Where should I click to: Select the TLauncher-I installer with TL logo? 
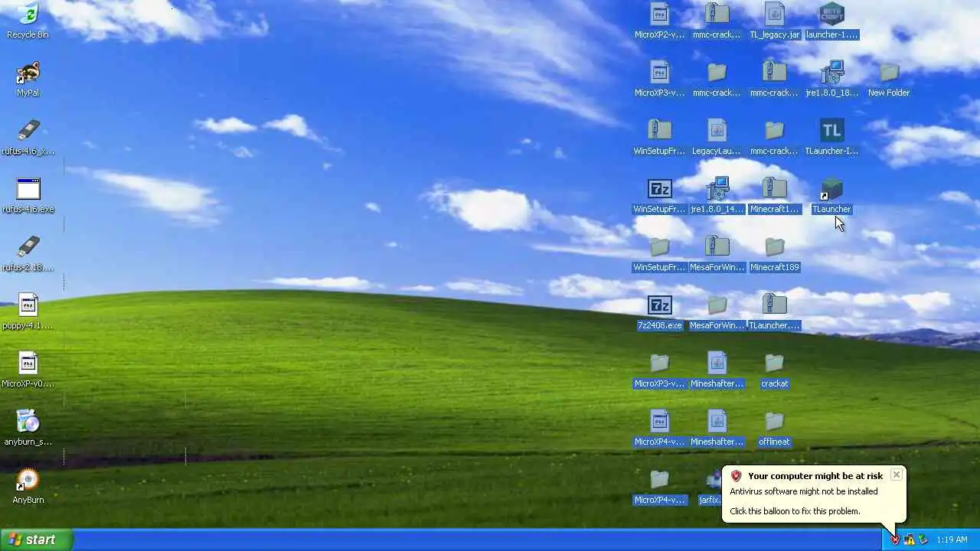831,137
